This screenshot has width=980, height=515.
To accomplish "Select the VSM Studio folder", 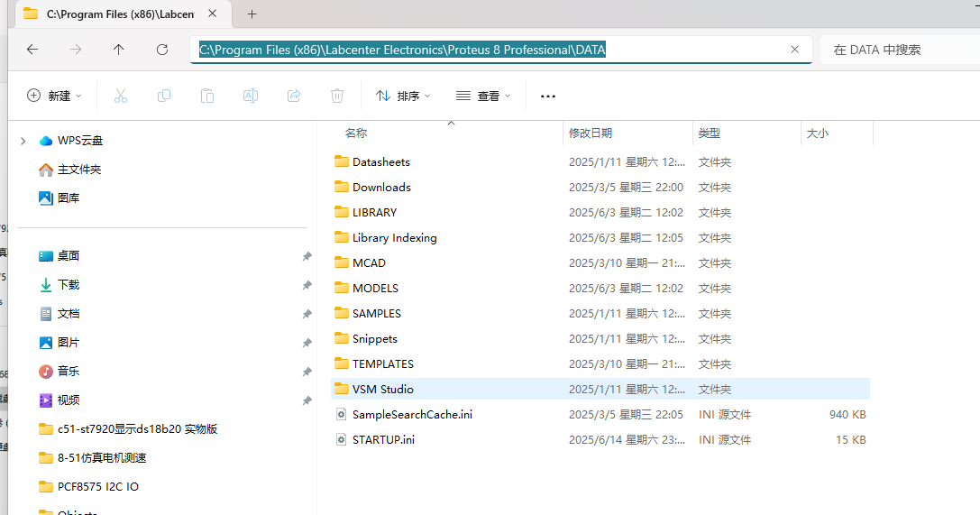I will click(x=600, y=389).
